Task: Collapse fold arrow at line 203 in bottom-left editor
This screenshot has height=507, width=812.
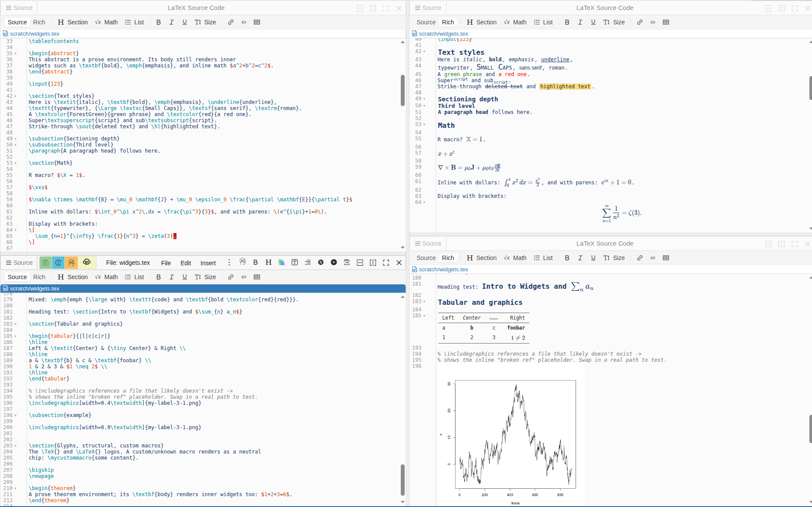Action: [x=16, y=446]
